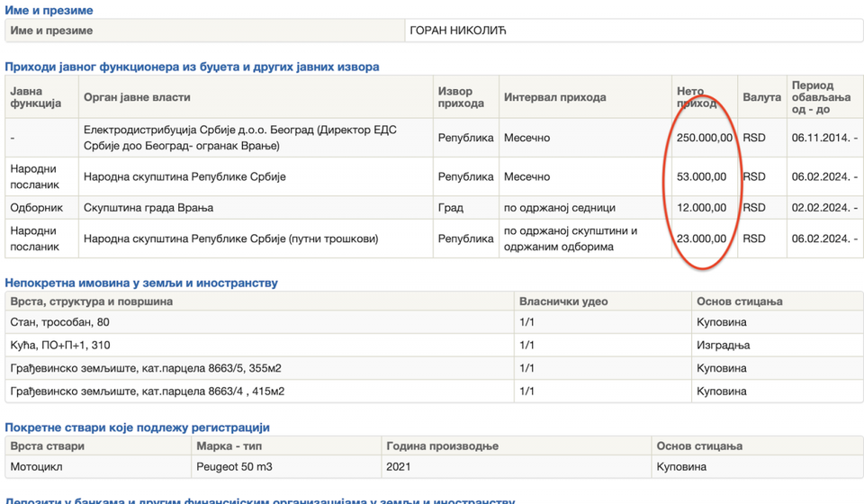
Task: Click the net income value 12.000,00
Action: tap(701, 208)
